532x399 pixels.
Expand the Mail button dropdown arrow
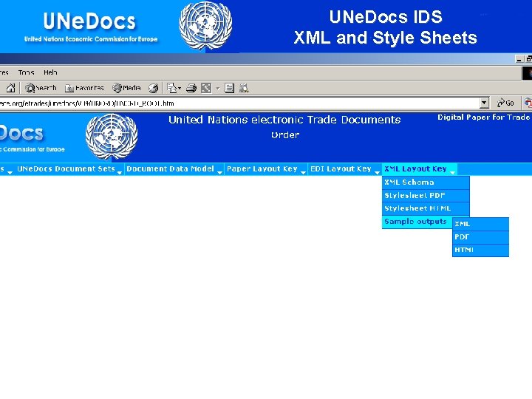click(180, 89)
